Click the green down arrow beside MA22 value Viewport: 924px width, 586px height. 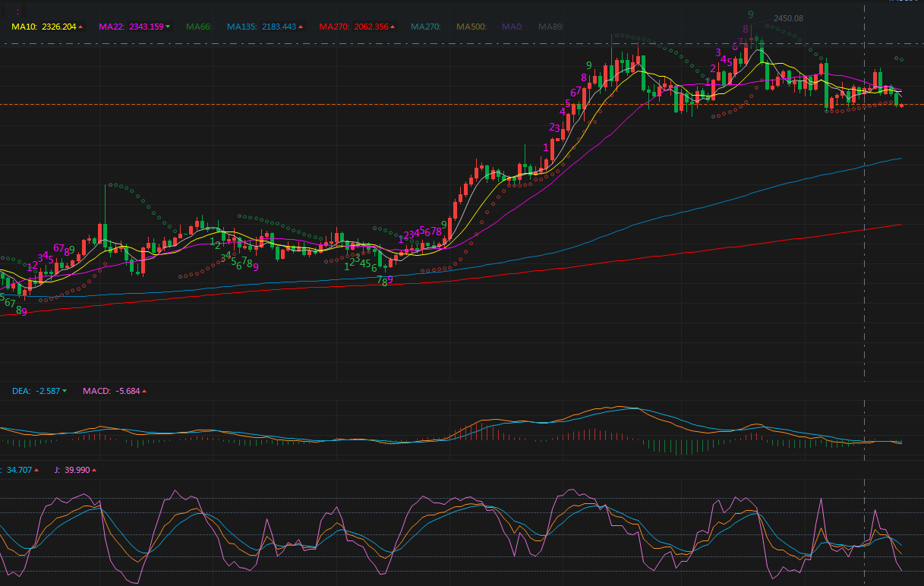[x=168, y=27]
